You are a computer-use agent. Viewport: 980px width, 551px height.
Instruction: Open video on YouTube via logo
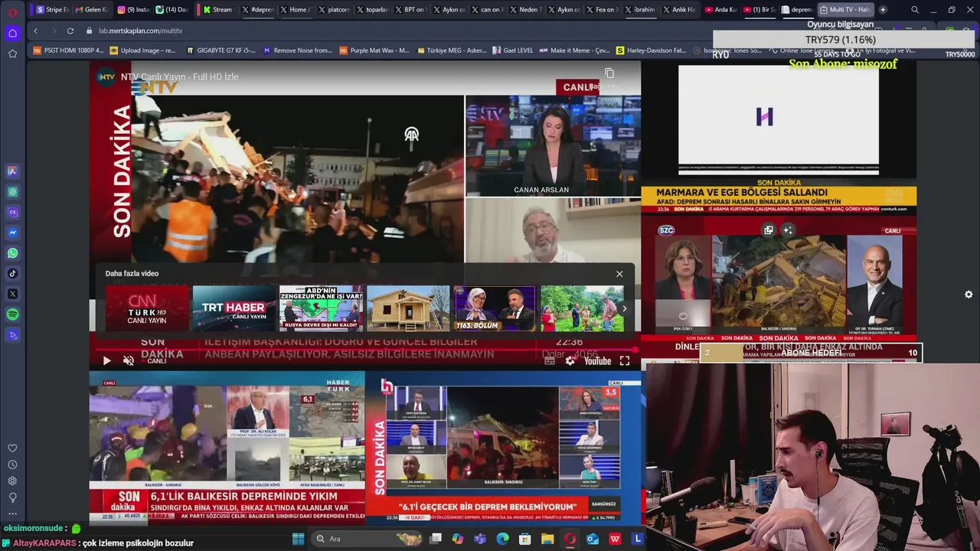click(x=597, y=360)
